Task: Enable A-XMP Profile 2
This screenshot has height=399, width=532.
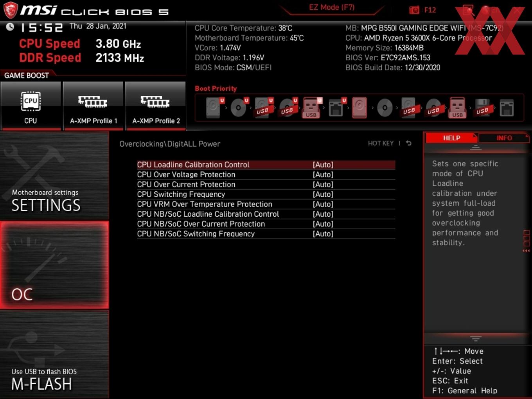Action: click(x=156, y=106)
